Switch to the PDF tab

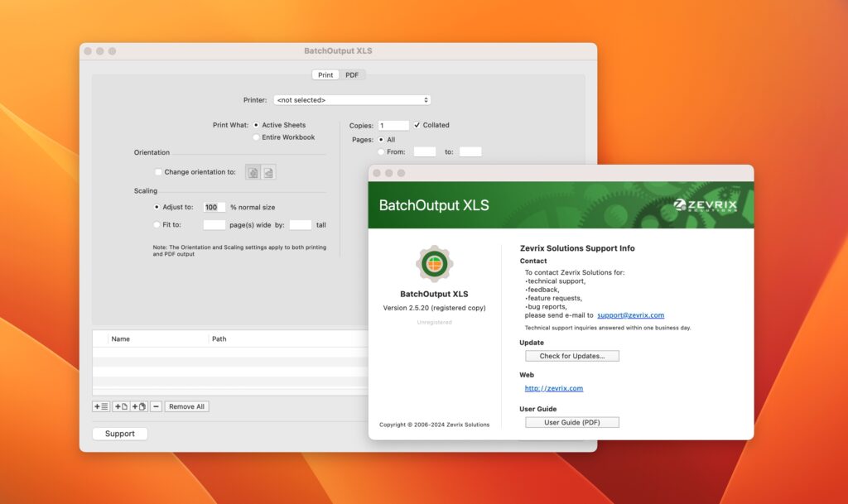[352, 74]
